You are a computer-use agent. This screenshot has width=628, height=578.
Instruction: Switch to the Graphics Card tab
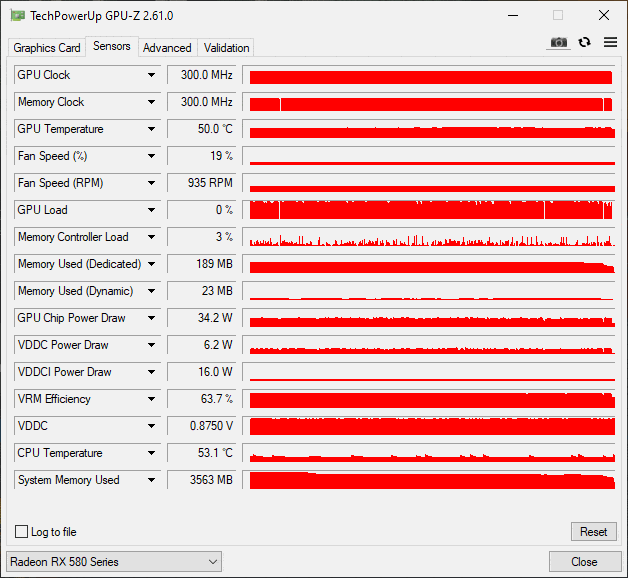click(46, 48)
